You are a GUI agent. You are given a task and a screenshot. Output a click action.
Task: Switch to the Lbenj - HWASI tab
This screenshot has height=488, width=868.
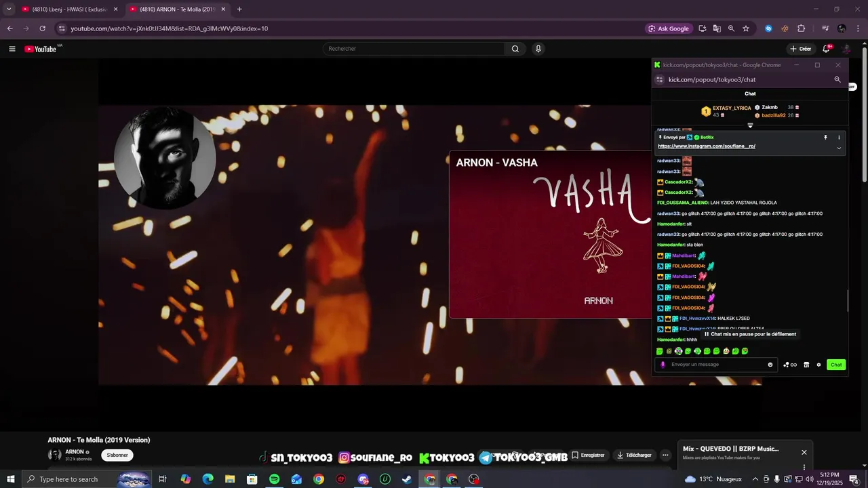[70, 9]
